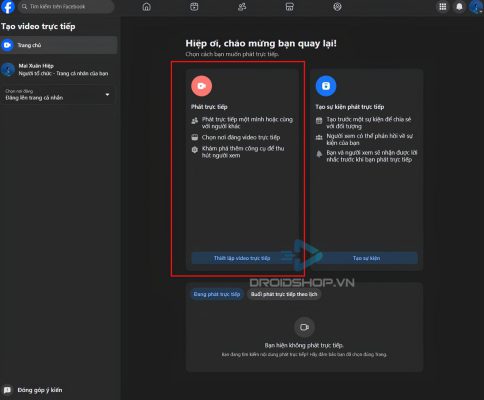Click the Hiệp ơi, chào mừng bạn quay lại heading
484x400 pixels.
[x=261, y=43]
